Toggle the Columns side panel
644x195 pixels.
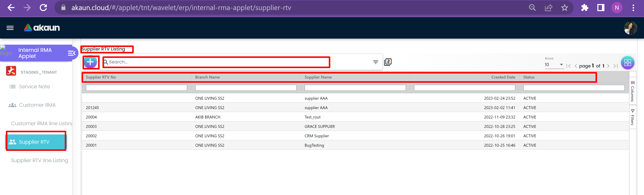632,91
